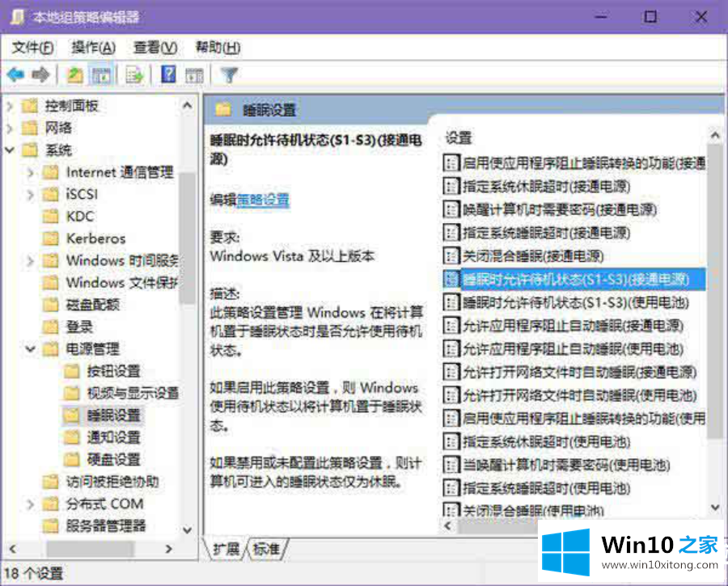728x586 pixels.
Task: Click the 策略设置 edit link
Action: [x=263, y=200]
